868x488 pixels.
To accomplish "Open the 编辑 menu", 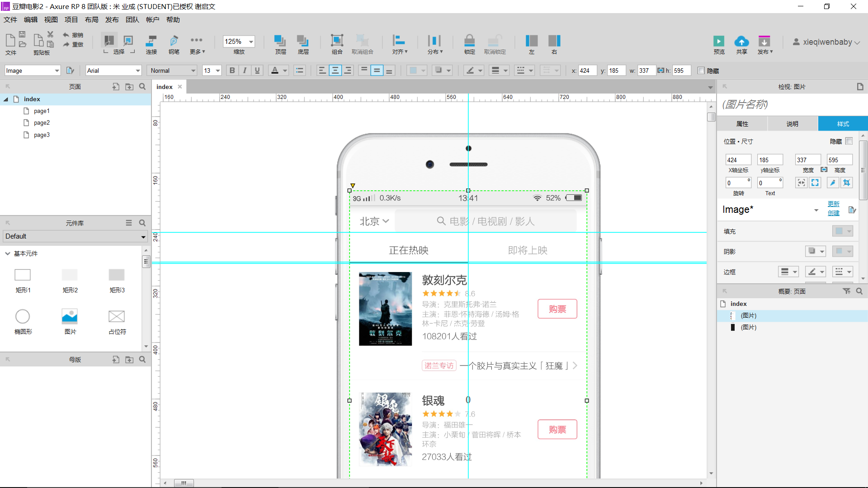I will pyautogui.click(x=31, y=19).
